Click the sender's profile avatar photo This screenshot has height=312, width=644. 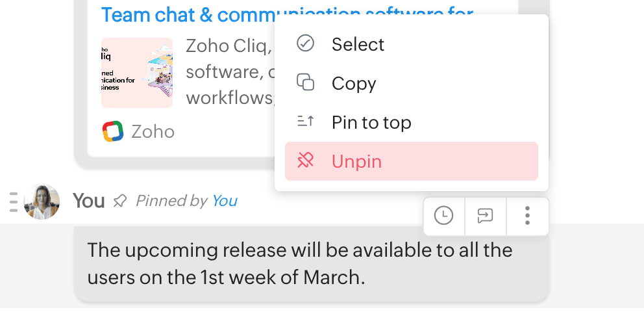(42, 201)
